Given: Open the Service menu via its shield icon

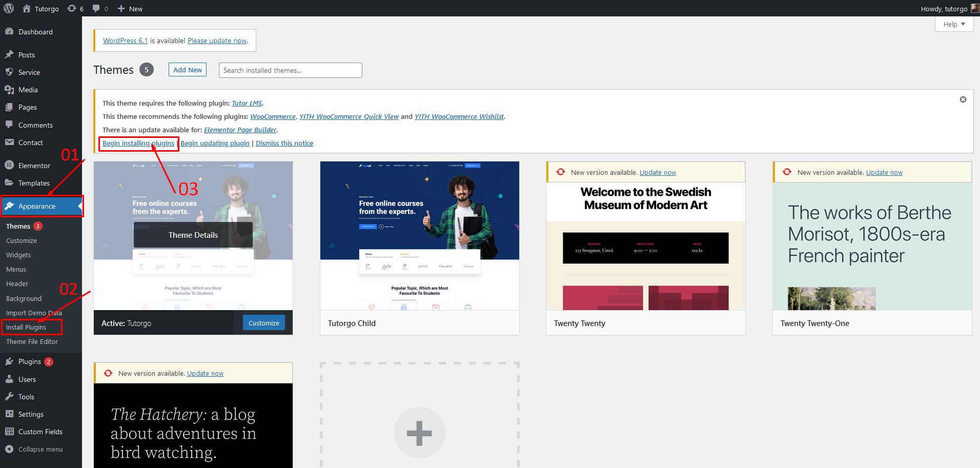Looking at the screenshot, I should pyautogui.click(x=9, y=72).
